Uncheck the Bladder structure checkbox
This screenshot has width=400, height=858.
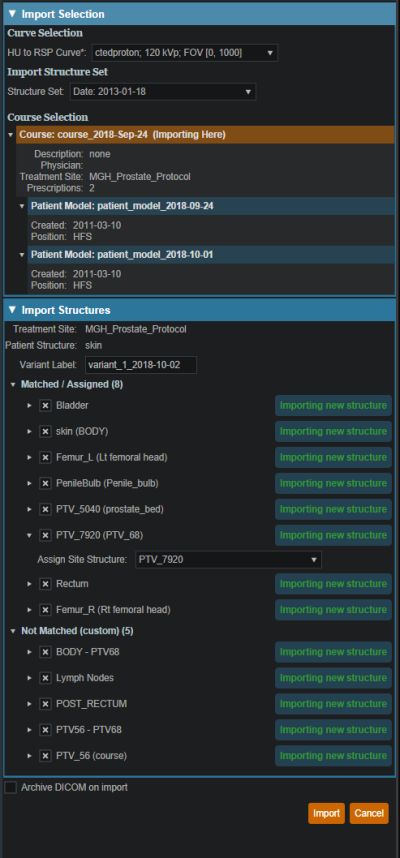(x=45, y=406)
